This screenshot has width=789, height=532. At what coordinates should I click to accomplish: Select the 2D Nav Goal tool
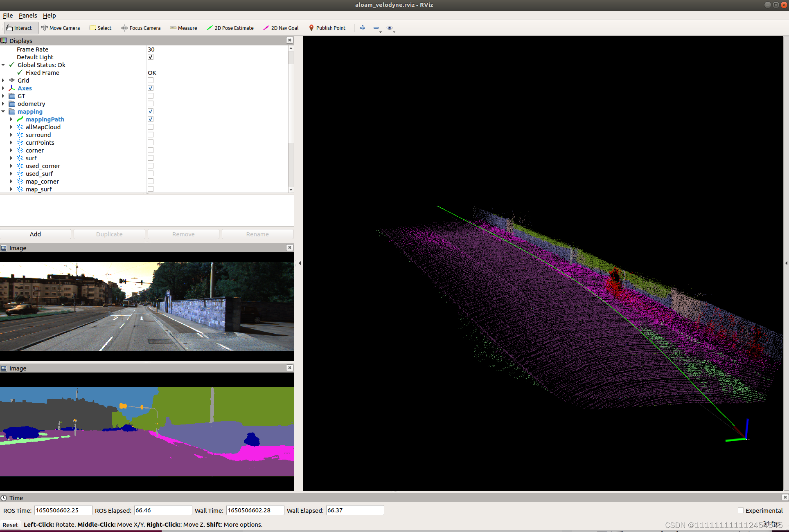[x=281, y=28]
